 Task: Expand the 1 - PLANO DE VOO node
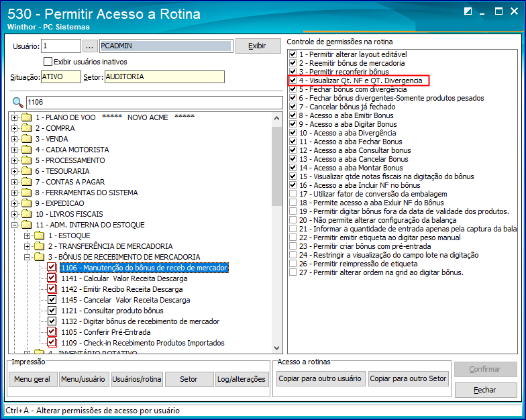click(x=15, y=117)
